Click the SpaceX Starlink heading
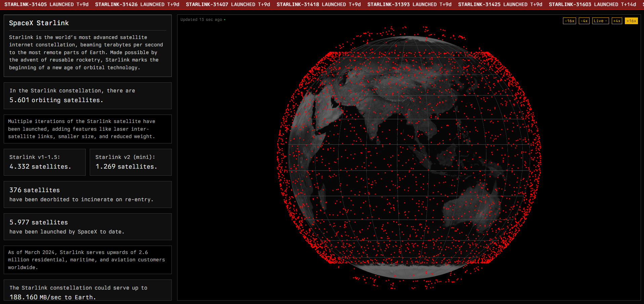Screen dimensions: 644x304 pyautogui.click(x=39, y=23)
